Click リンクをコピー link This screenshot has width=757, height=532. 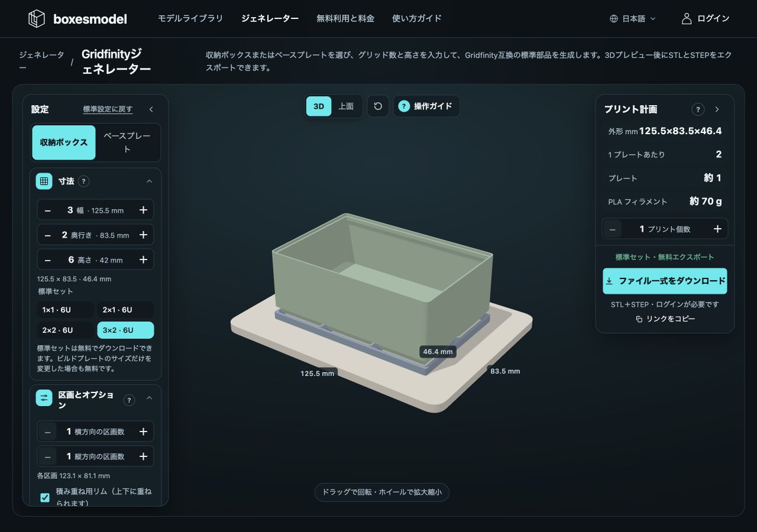[x=665, y=319]
